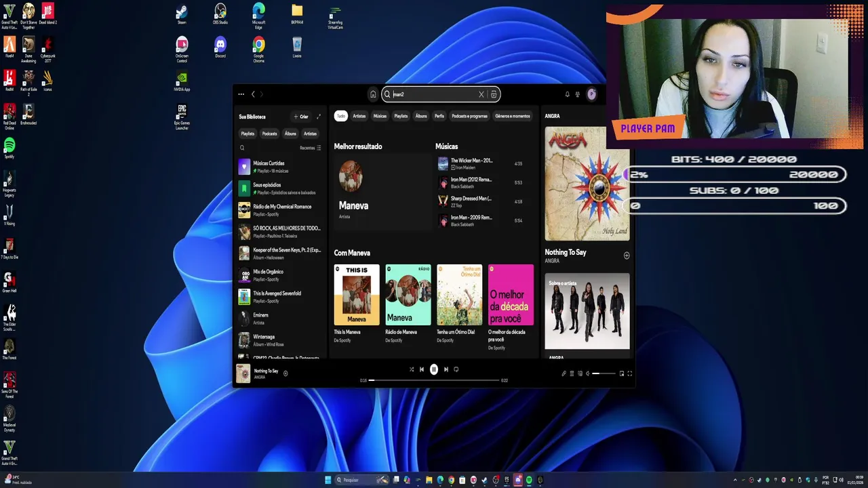Image resolution: width=868 pixels, height=488 pixels.
Task: Play The Wicker Man track
Action: (483, 163)
